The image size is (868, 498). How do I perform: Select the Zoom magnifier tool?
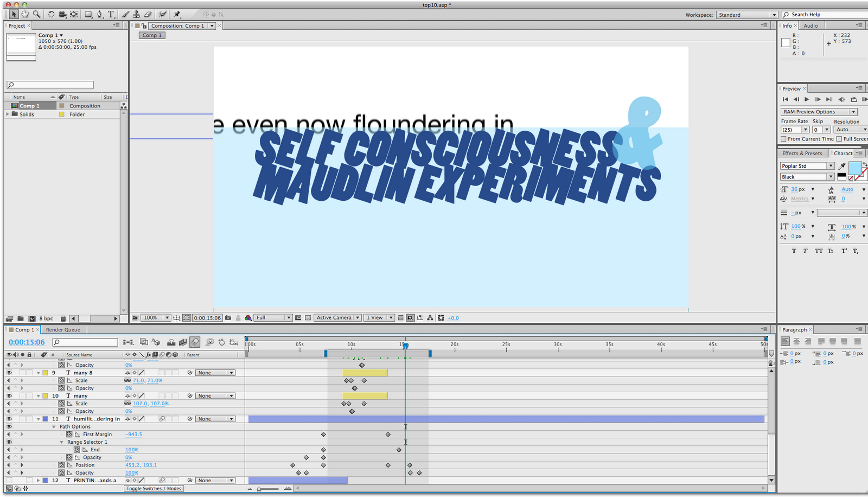point(36,14)
